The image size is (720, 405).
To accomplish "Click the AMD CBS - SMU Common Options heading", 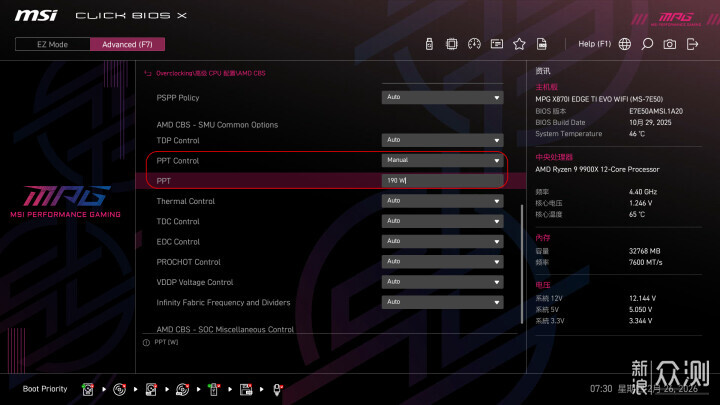I will click(217, 125).
